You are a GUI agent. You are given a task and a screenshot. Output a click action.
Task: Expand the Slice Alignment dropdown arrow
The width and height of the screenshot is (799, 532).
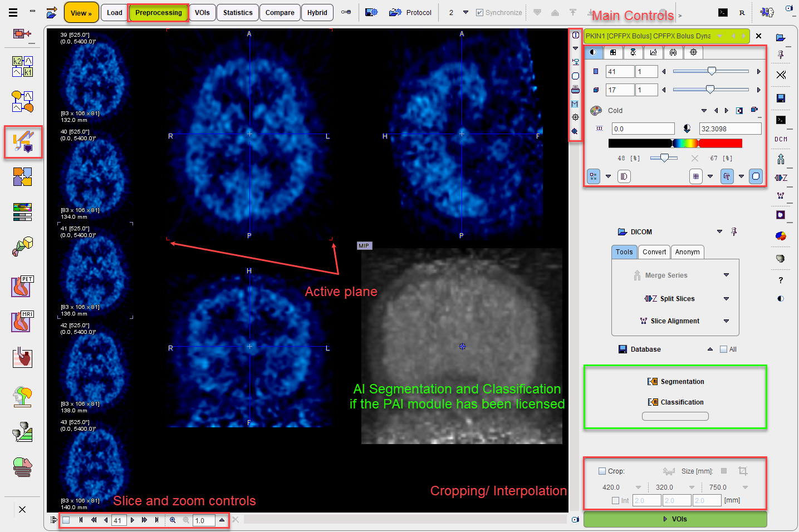(x=726, y=321)
